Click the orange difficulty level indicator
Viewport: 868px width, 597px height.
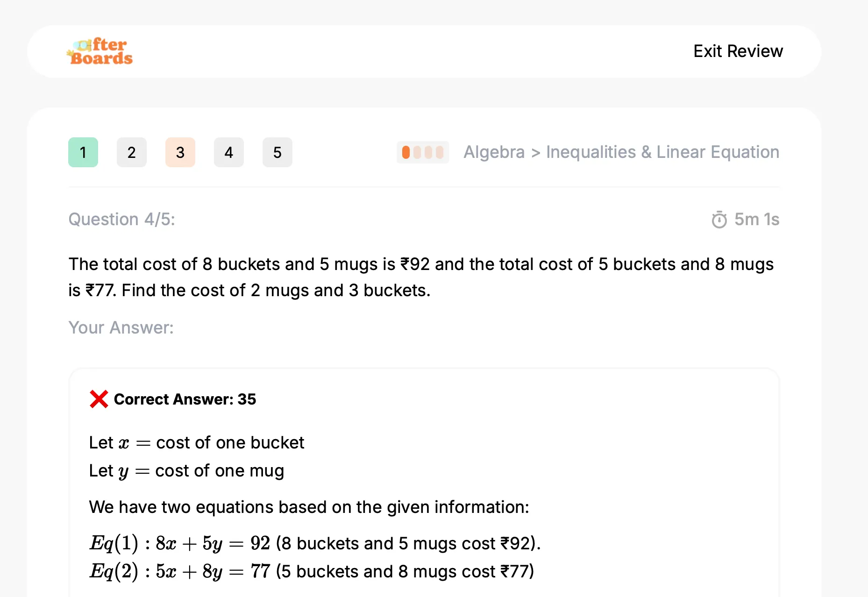coord(423,152)
